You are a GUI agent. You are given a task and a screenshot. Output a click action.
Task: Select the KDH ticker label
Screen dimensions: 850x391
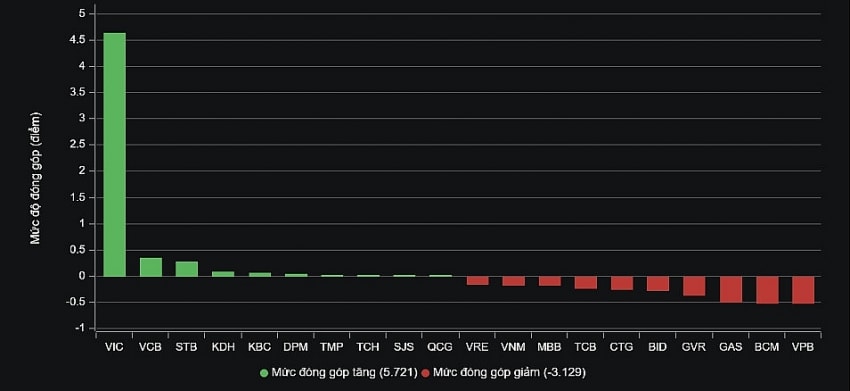coord(223,347)
